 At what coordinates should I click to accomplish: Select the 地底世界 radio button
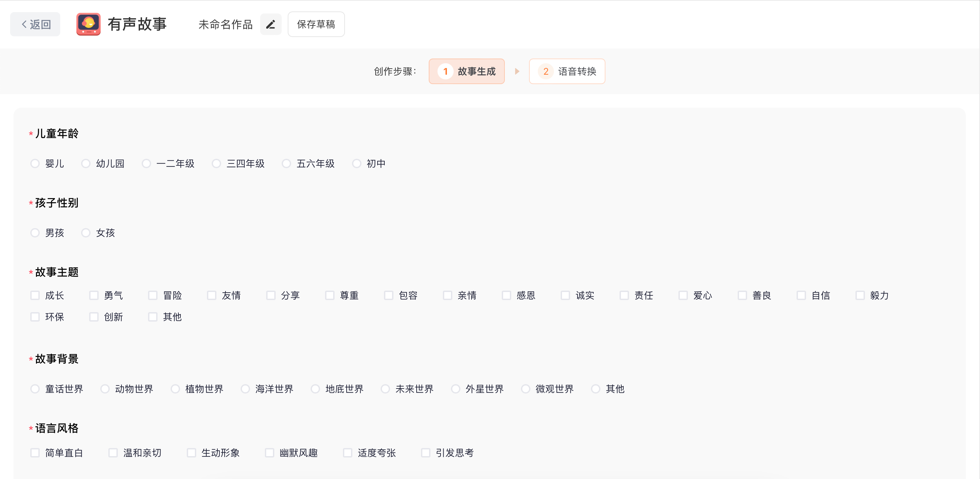(315, 389)
